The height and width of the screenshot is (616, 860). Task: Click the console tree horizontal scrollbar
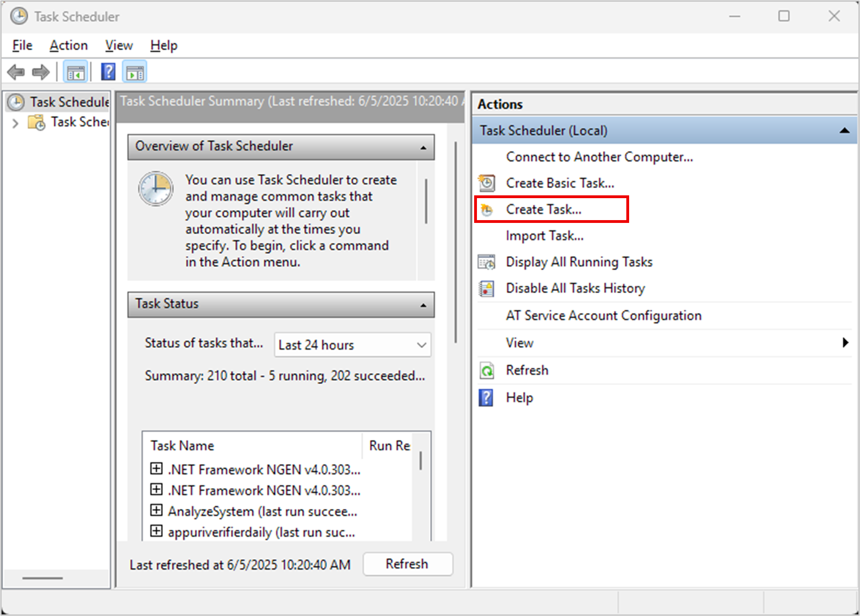coord(42,578)
